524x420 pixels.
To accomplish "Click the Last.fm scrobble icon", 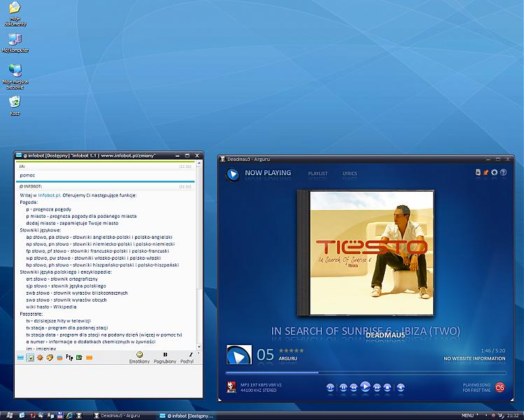I will click(500, 387).
